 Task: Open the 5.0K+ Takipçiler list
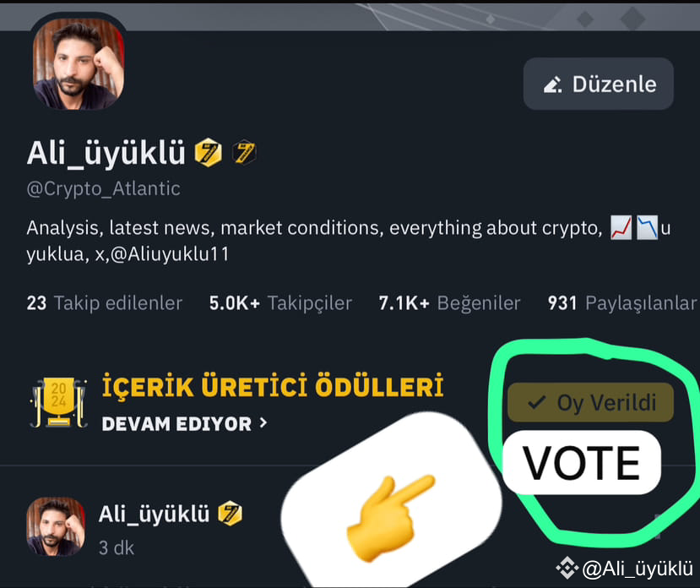(x=280, y=303)
